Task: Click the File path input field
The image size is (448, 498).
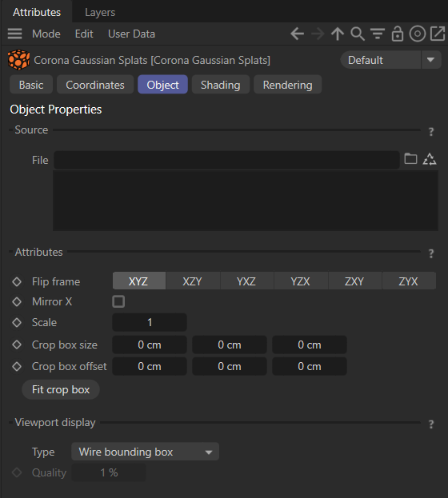Action: click(x=226, y=160)
